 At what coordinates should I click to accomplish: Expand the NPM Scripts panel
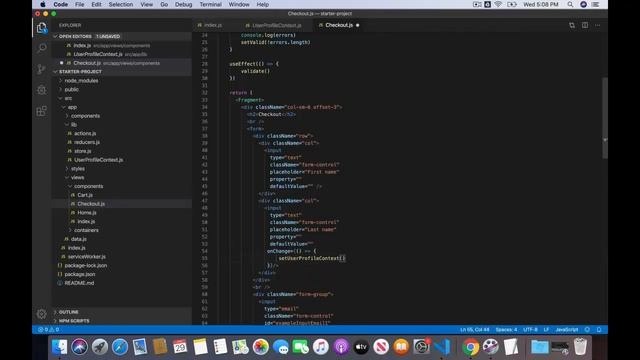(121, 321)
